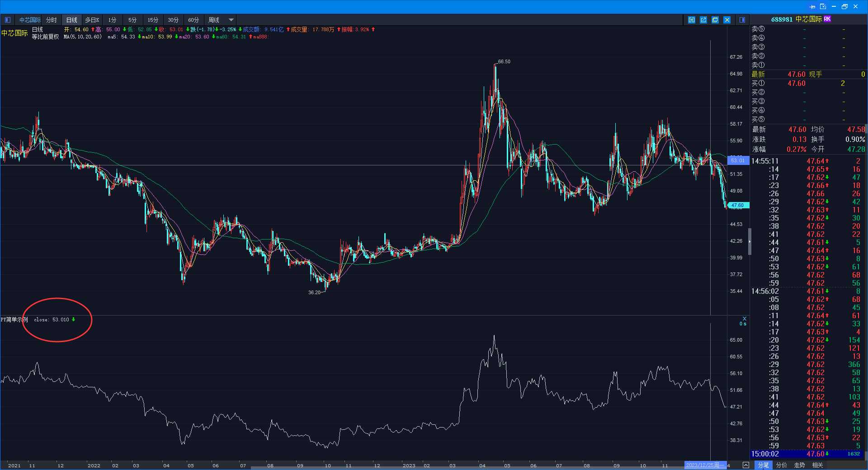Screen dimensions: 868x470
Task: Click the 36.20 low price marker
Action: pyautogui.click(x=314, y=292)
